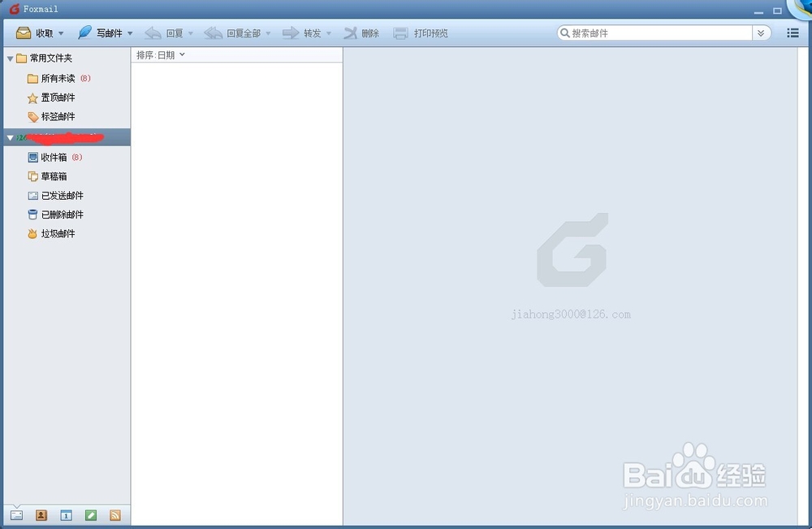Switch to the calendar view icon

point(67,515)
